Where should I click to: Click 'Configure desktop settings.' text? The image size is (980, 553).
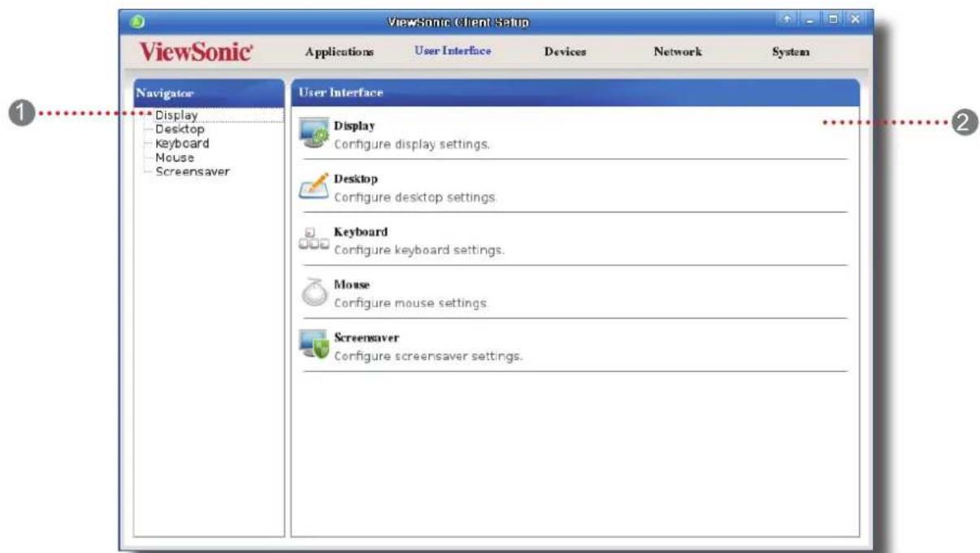(x=415, y=197)
